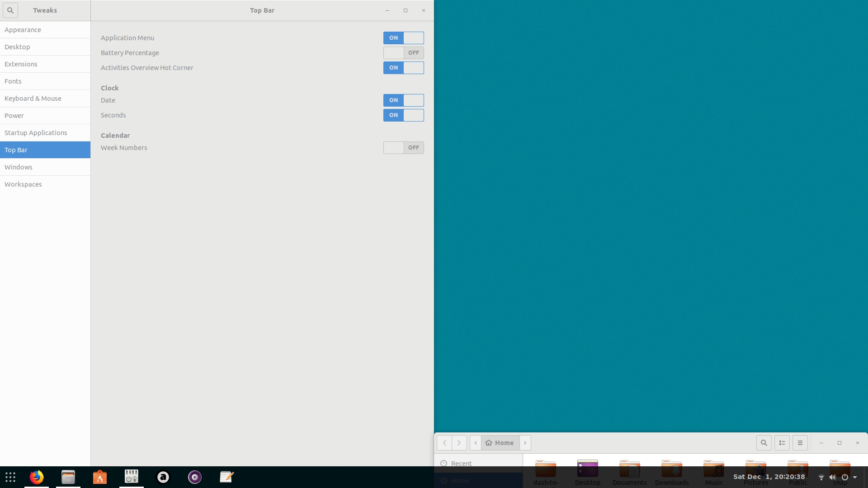Select the Top Bar sidebar item
This screenshot has height=488, width=868.
click(x=45, y=150)
